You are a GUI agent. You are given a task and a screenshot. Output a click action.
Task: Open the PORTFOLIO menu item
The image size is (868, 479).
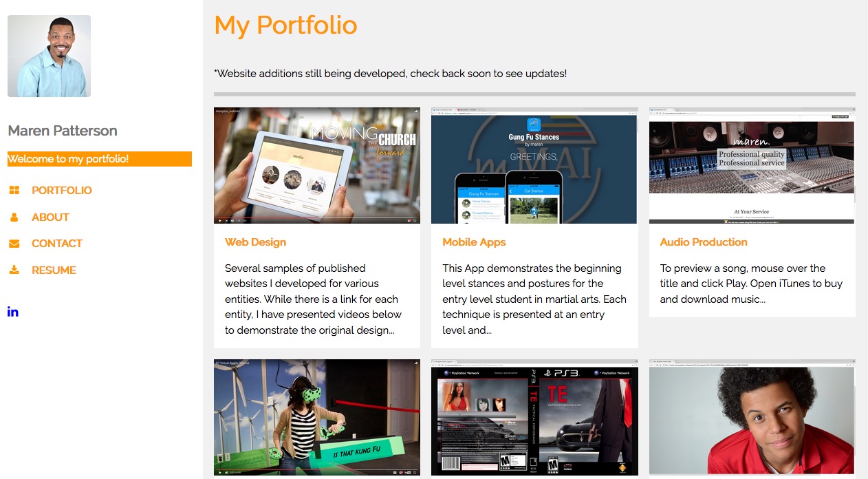62,191
